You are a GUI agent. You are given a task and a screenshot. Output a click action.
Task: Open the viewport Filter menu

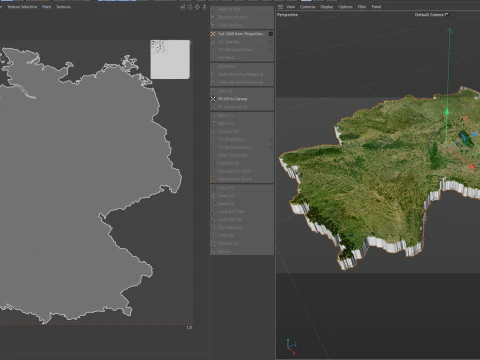click(x=362, y=7)
